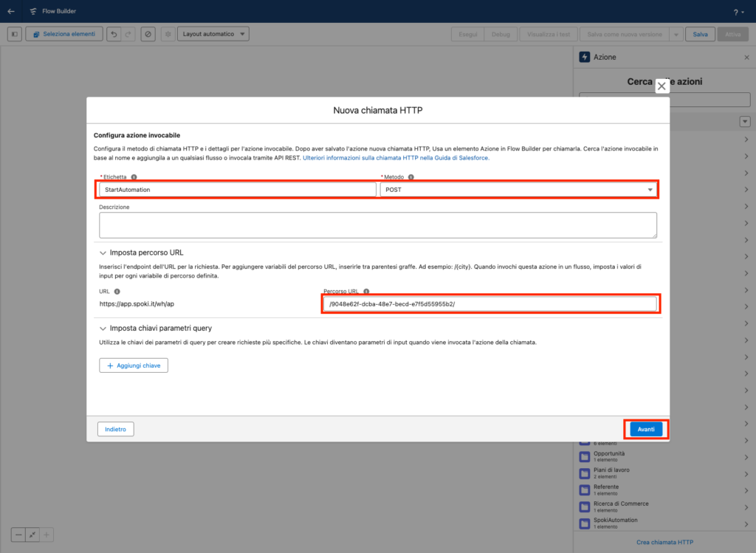Click the fit-to-view canvas icon
The height and width of the screenshot is (553, 756).
click(32, 534)
